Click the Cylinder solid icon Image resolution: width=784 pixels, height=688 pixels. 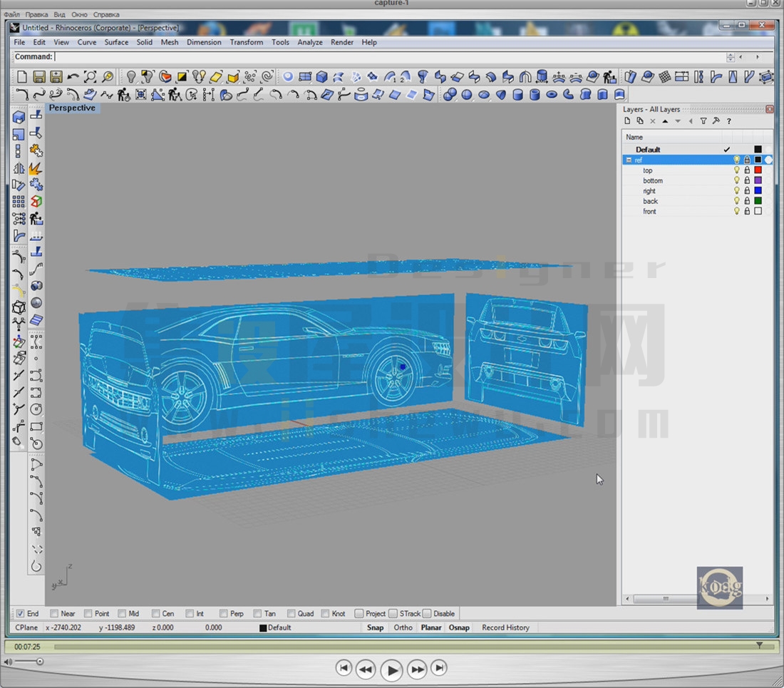click(x=517, y=95)
